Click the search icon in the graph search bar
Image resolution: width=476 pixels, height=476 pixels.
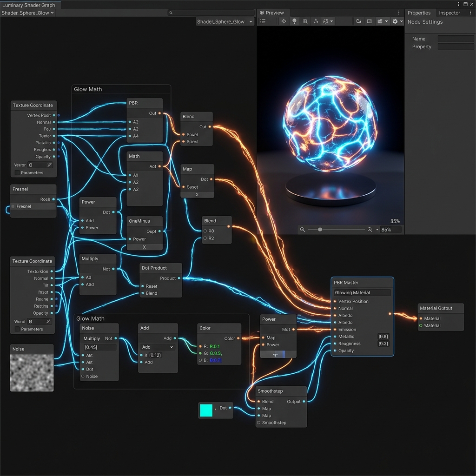point(171,13)
